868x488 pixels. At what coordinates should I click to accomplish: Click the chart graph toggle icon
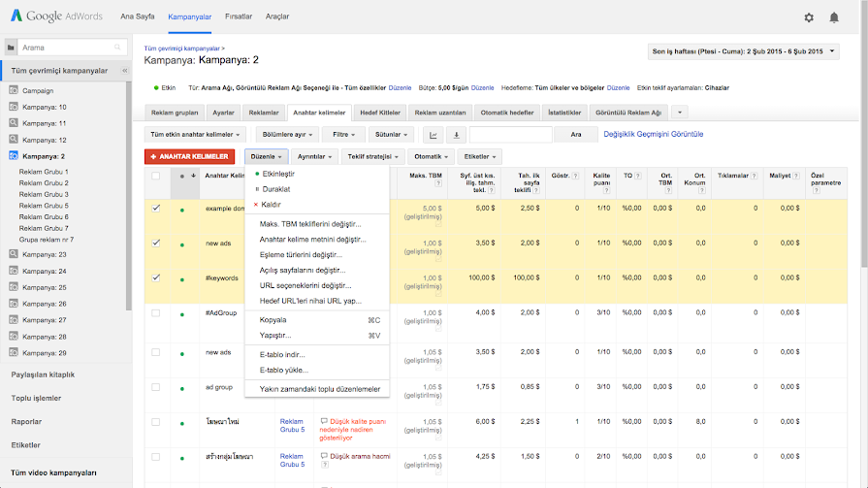tap(433, 134)
